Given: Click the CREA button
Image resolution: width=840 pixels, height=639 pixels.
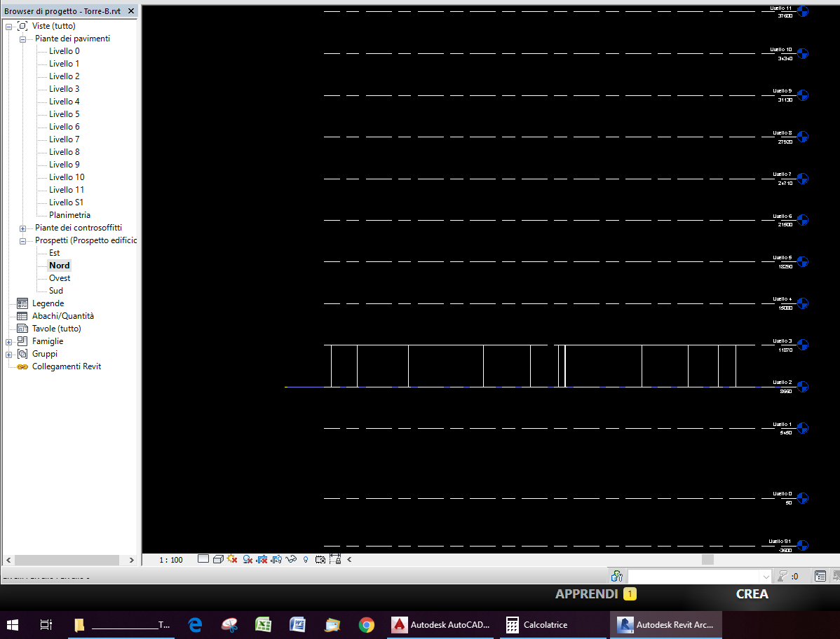Looking at the screenshot, I should pyautogui.click(x=752, y=594).
